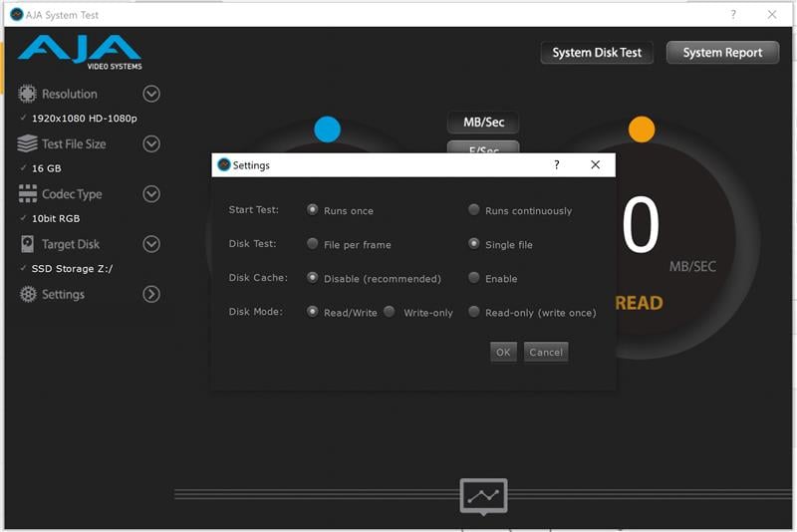
Task: Open the graph chart icon at bottom
Action: click(484, 496)
